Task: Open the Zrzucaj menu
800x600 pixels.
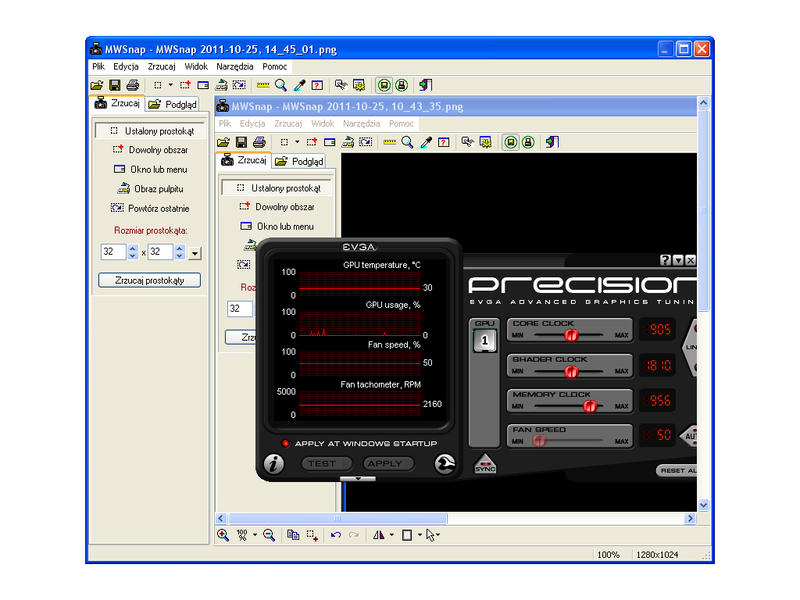Action: click(x=161, y=66)
